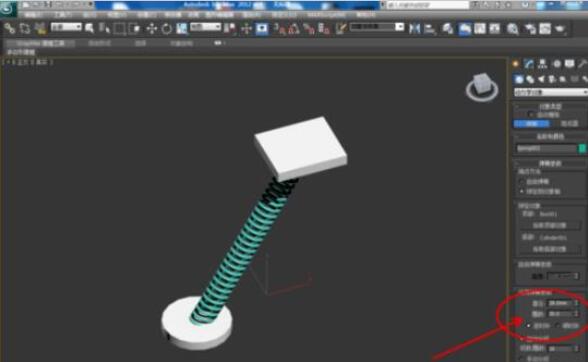Screen dimensions: 588x362
Task: Open the 3ds Max application menu button
Action: click(x=8, y=8)
